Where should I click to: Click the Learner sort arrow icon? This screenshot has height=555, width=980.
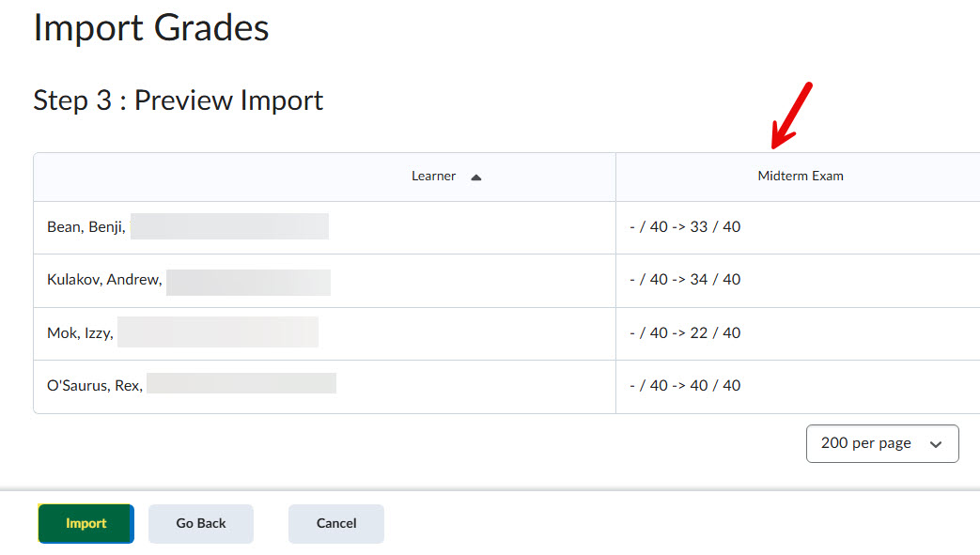[475, 177]
